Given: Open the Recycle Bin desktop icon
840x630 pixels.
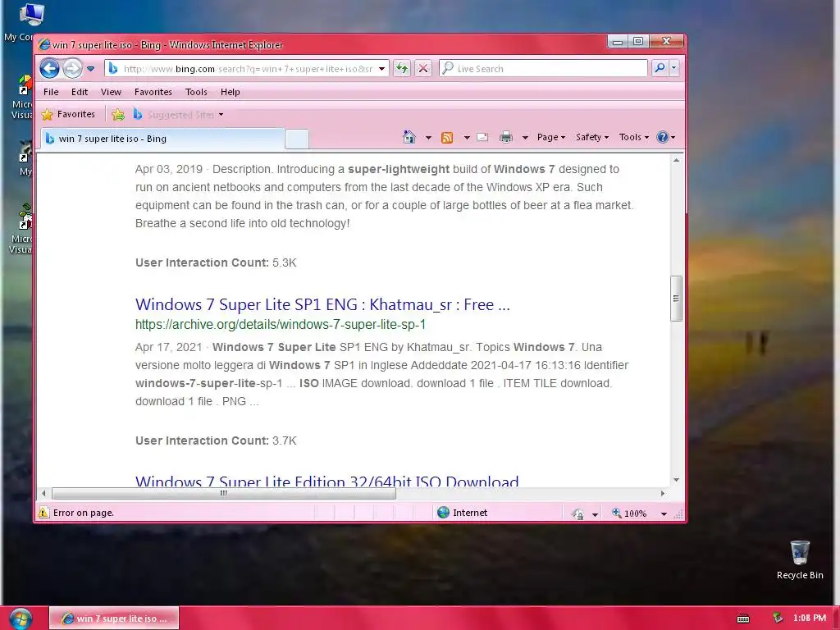Looking at the screenshot, I should (x=800, y=559).
